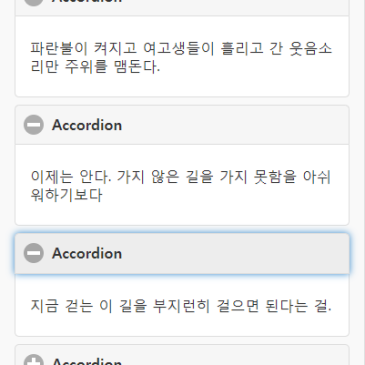Viewport: 365px width, 365px height.
Task: Click the cut-off round icon on the topmost header
Action: 34,3
